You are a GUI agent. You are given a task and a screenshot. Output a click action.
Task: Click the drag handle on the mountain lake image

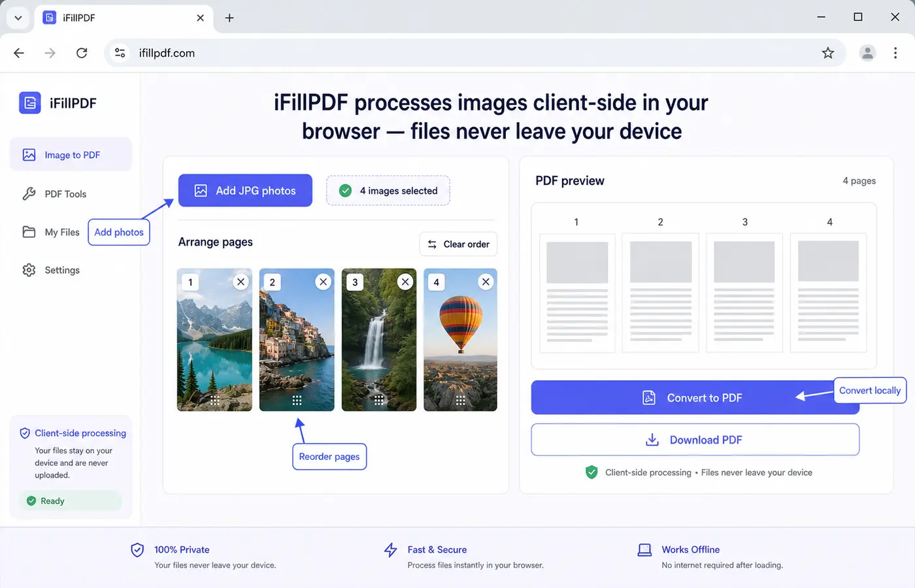pos(214,400)
